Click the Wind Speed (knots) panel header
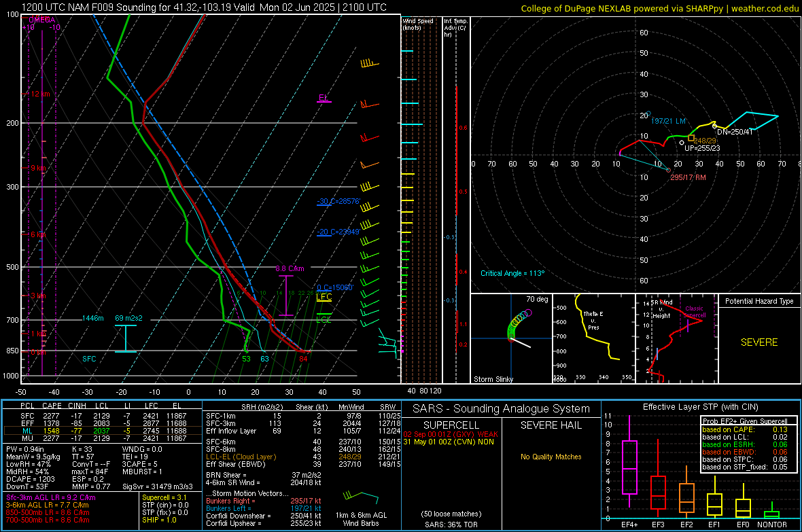This screenshot has height=532, width=802. 418,24
